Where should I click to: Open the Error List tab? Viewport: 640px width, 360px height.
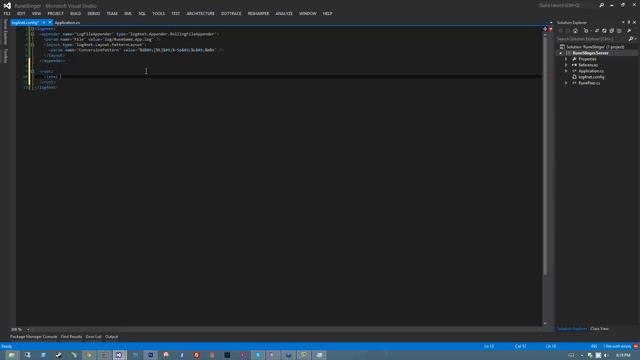93,337
